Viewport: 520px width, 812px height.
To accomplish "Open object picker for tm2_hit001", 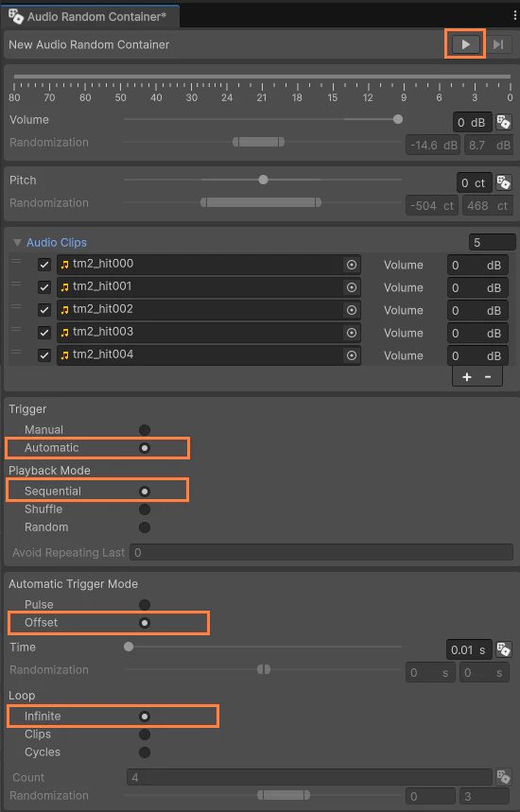I will point(352,287).
